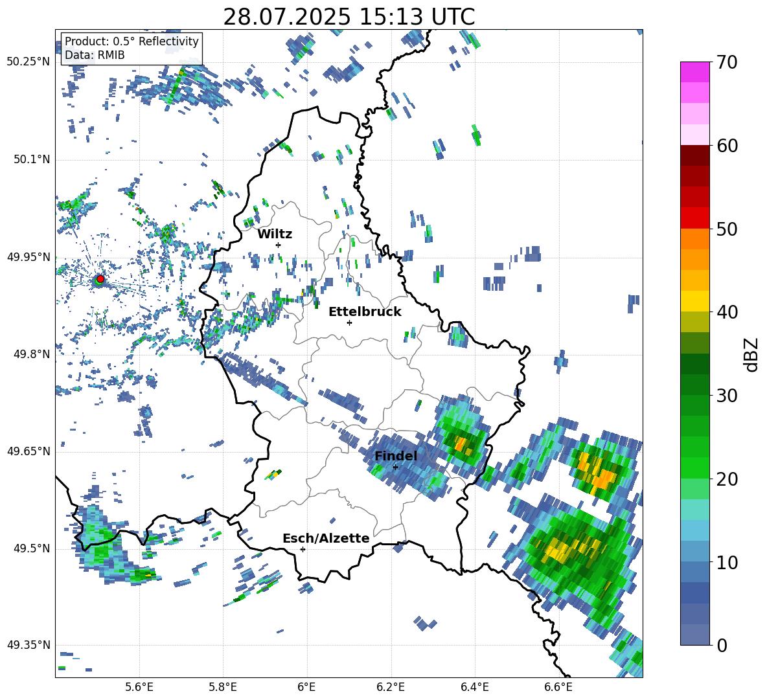Click the yellow colorbar segment at 40 dBZ
Screen dimensions: 767x700
(694, 301)
